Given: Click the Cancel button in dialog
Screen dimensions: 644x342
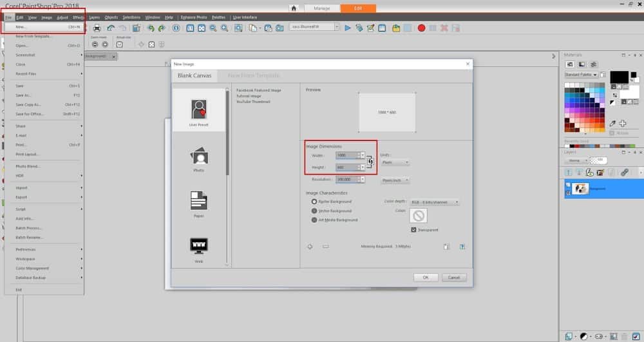Looking at the screenshot, I should coord(453,277).
